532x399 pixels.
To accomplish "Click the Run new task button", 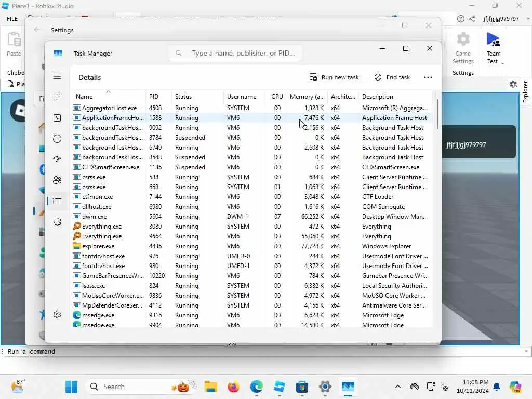I will pos(334,77).
